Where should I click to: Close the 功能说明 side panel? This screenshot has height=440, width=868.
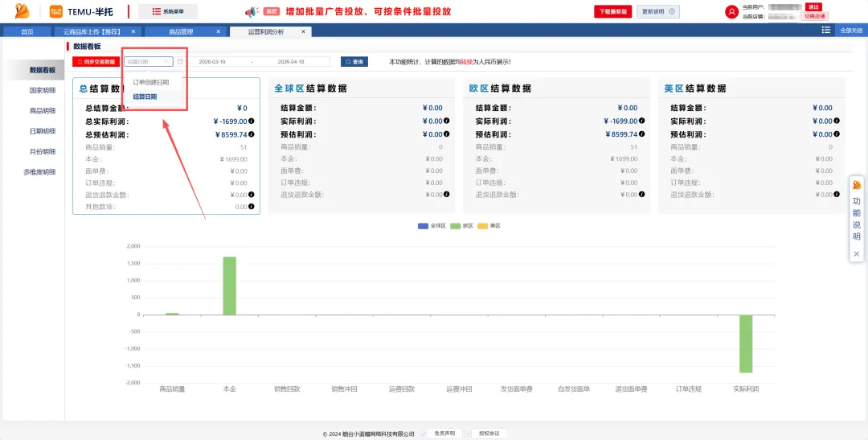click(857, 253)
